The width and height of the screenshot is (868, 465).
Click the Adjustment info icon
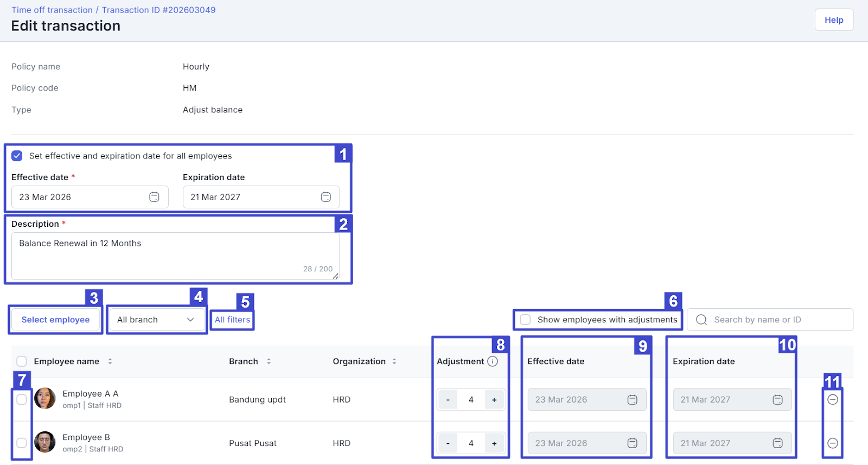493,361
